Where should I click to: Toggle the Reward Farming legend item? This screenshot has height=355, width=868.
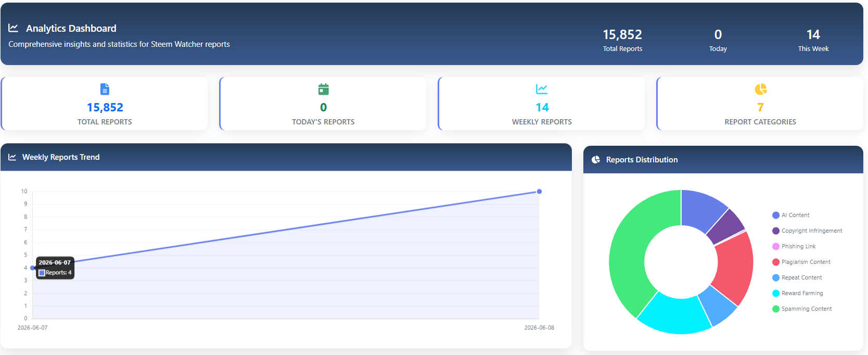[x=798, y=293]
